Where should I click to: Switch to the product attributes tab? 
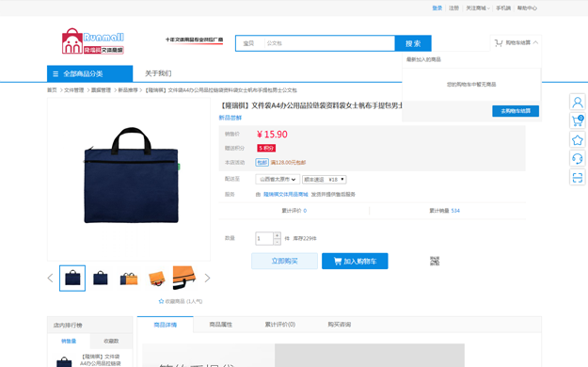[x=221, y=325]
